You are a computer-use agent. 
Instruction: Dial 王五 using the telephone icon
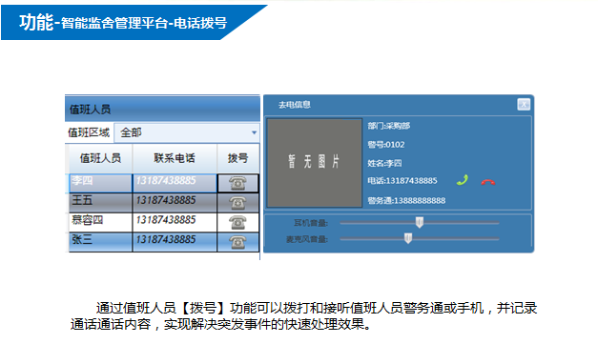pos(237,203)
